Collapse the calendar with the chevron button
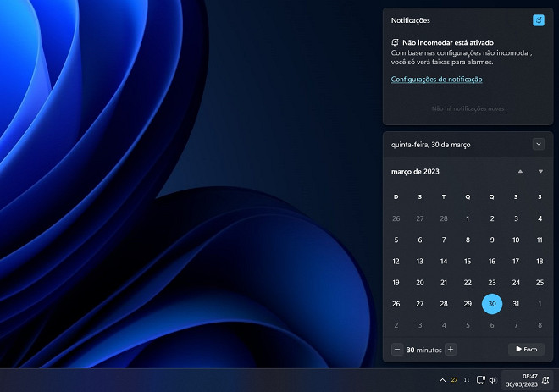559x392 pixels. pyautogui.click(x=539, y=144)
